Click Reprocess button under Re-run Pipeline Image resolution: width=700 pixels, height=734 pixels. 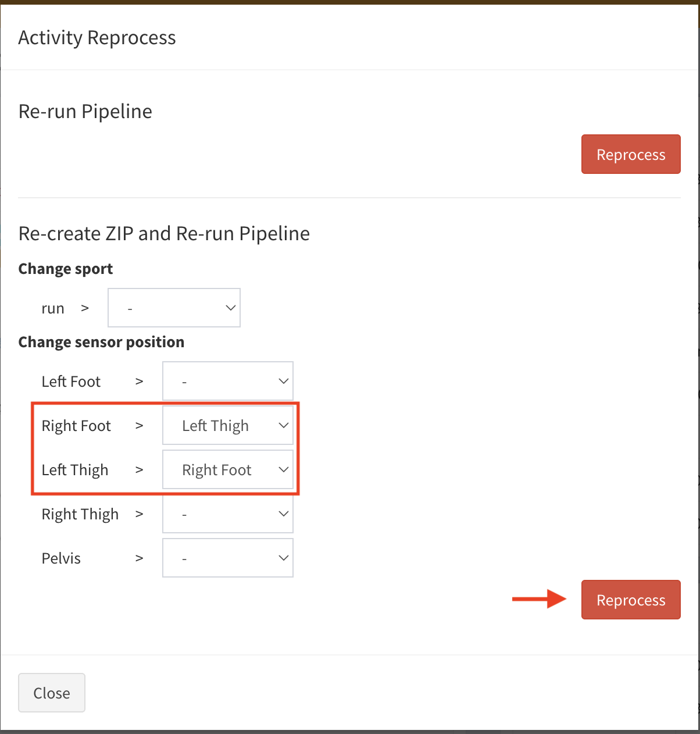pyautogui.click(x=630, y=154)
